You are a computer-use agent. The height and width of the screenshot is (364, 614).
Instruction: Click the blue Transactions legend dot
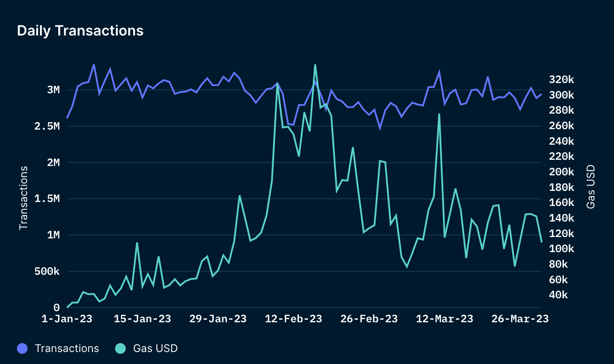pyautogui.click(x=22, y=348)
